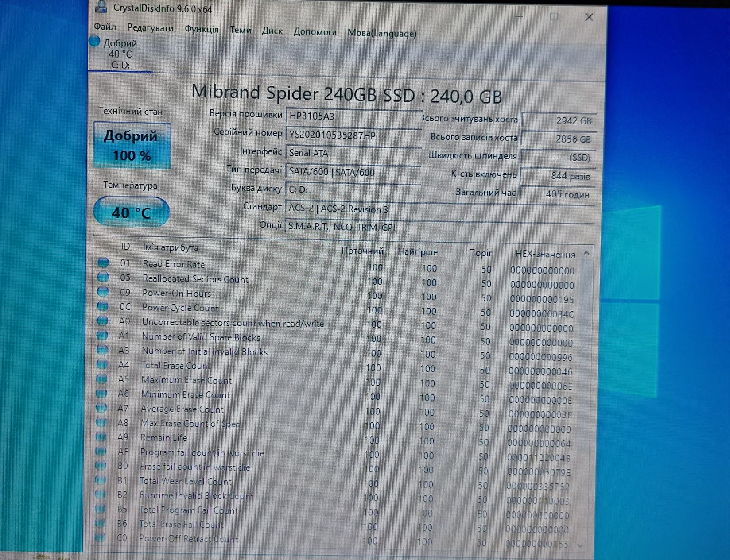Click the status dot for Average Erase Count
Image resolution: width=730 pixels, height=560 pixels.
[x=101, y=408]
